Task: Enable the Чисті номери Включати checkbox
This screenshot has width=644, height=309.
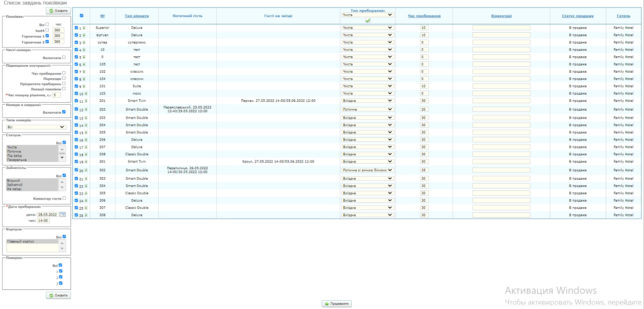Action: 64,57
